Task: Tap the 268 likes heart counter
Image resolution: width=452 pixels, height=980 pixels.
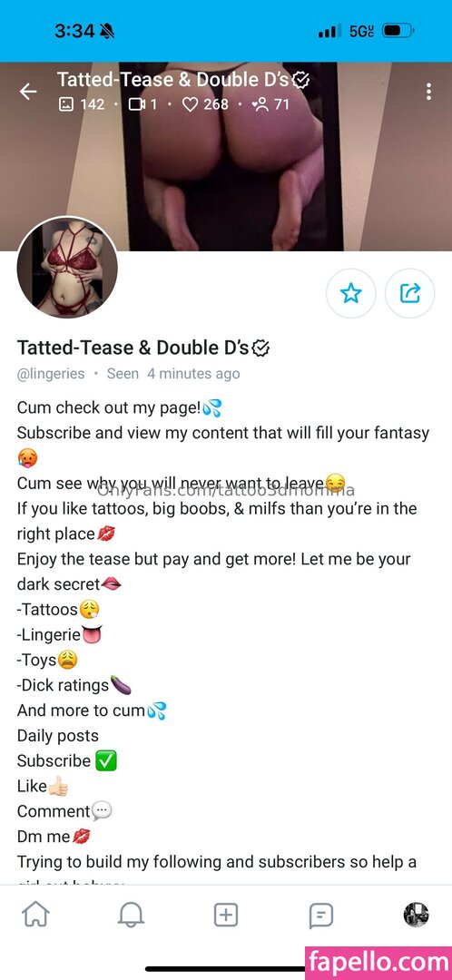Action: [205, 103]
